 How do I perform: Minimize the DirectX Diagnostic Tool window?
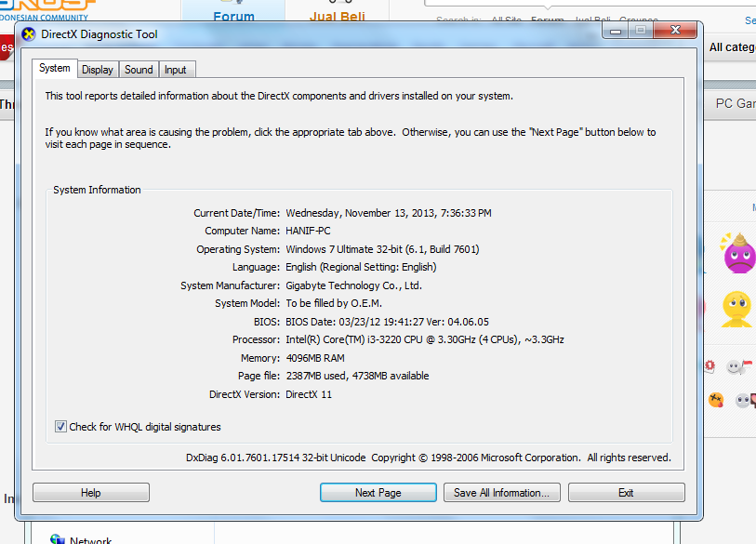coord(616,31)
